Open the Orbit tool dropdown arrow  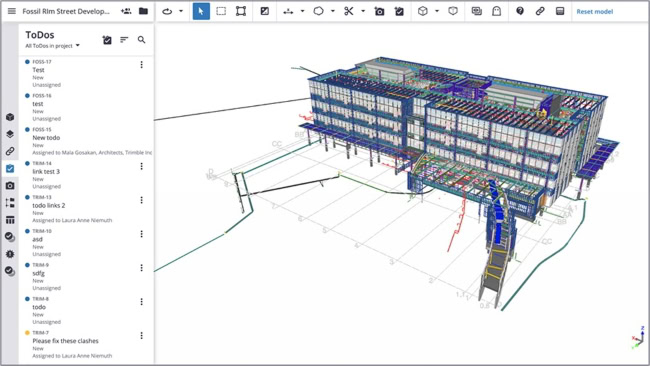[x=181, y=11]
